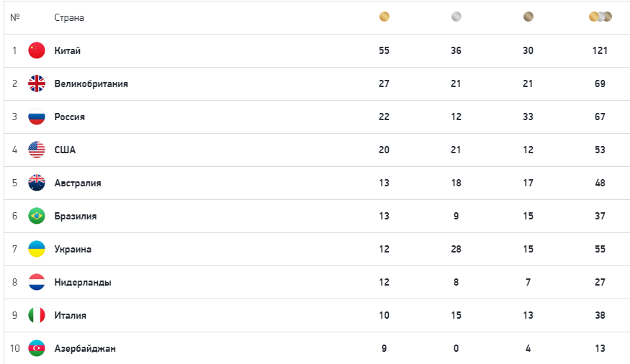Click the Russia flag icon

(37, 117)
